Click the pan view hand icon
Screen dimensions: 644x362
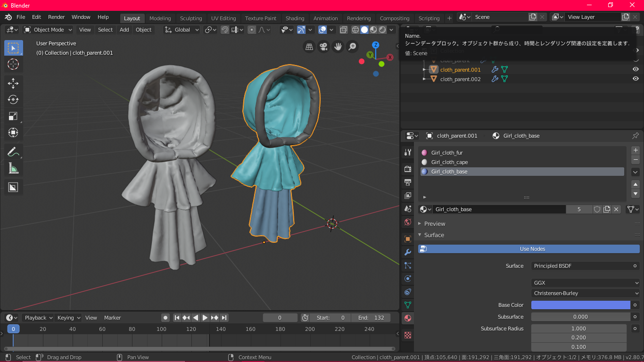tap(338, 46)
